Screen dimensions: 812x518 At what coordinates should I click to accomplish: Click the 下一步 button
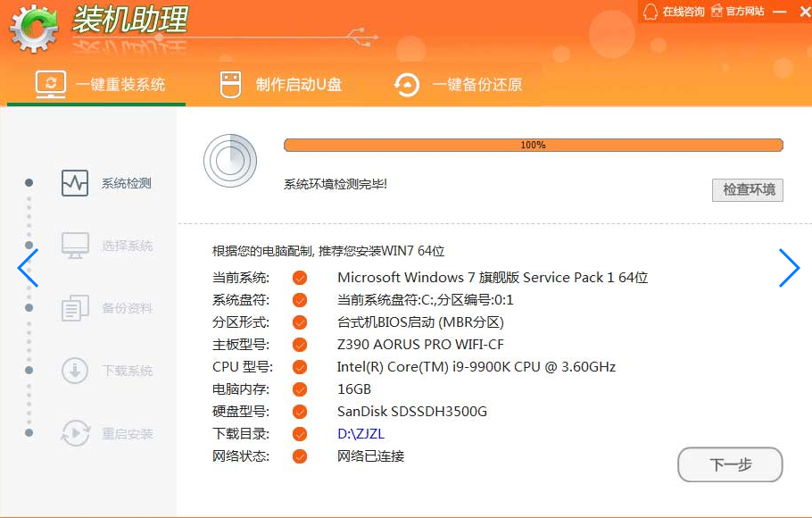(730, 464)
